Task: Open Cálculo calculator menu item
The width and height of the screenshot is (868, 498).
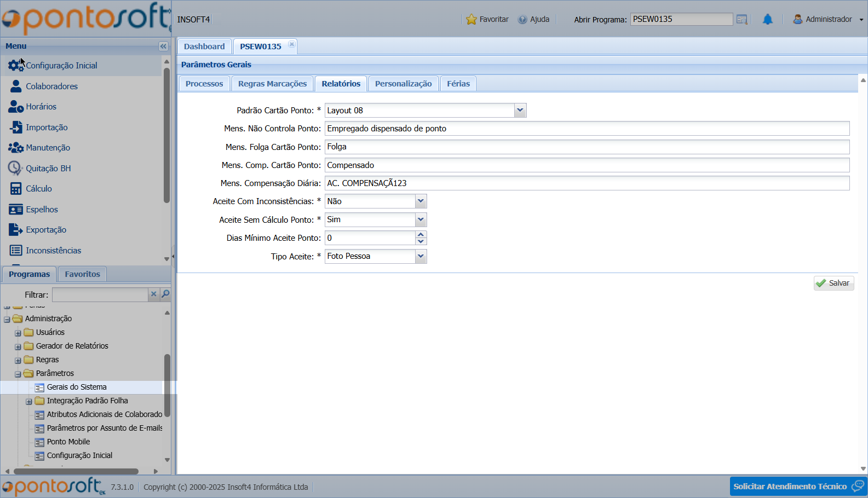Action: click(x=39, y=189)
